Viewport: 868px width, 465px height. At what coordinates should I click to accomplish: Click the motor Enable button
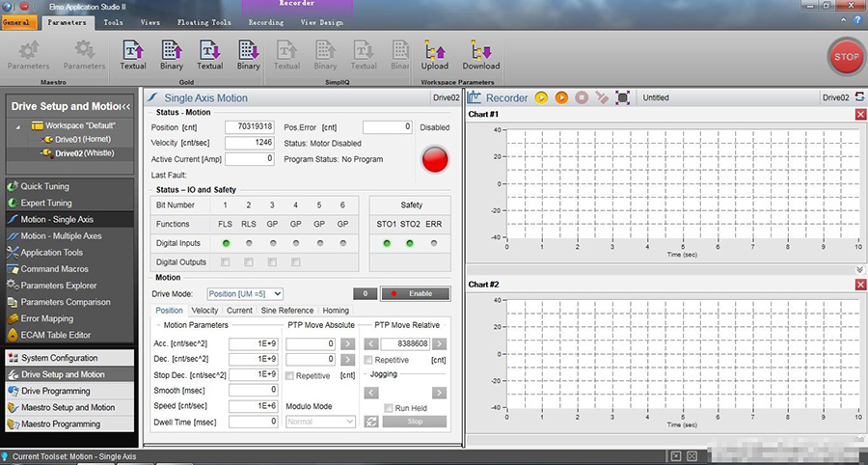click(x=415, y=293)
